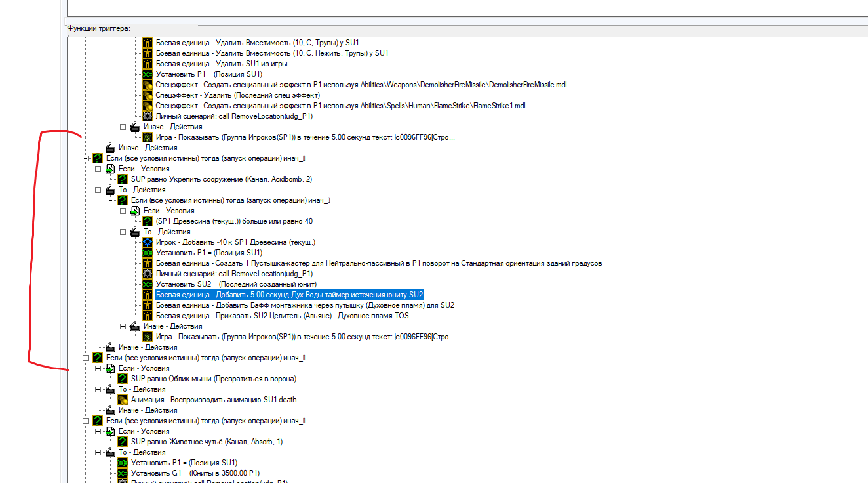The image size is (868, 483).
Task: Select 'Игра - Показывать' row below 'Приказать SU2 Целитель'
Action: click(305, 337)
